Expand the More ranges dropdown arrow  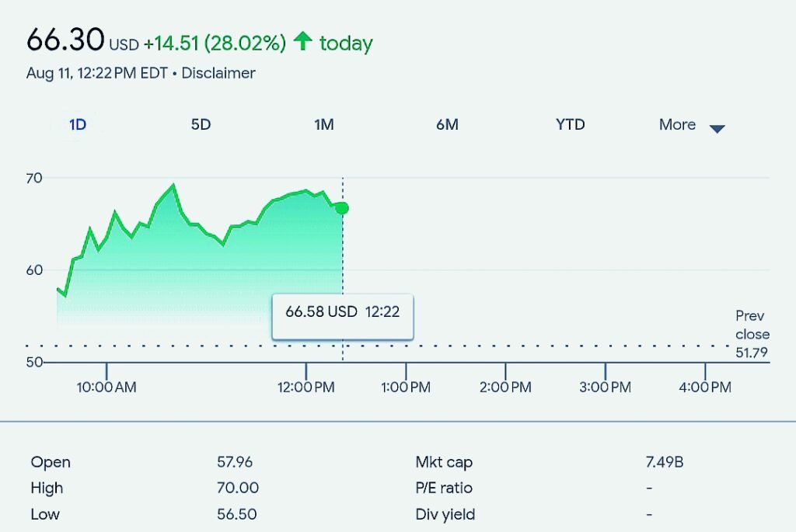click(x=717, y=129)
